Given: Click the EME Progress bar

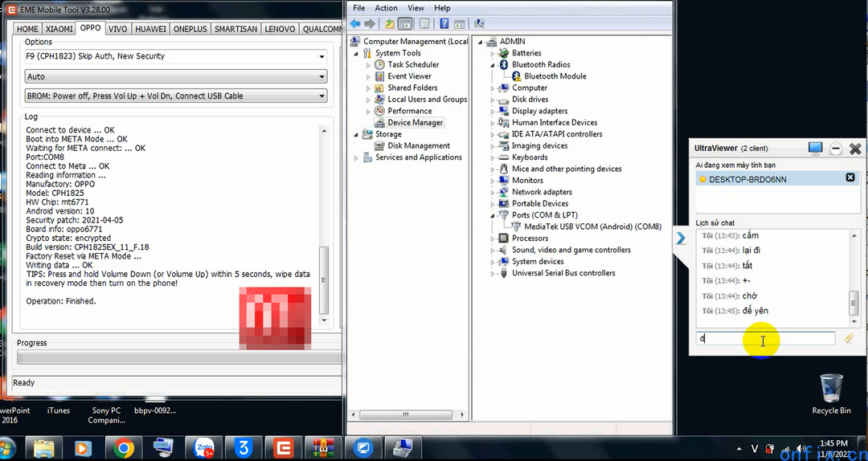Looking at the screenshot, I should point(178,357).
